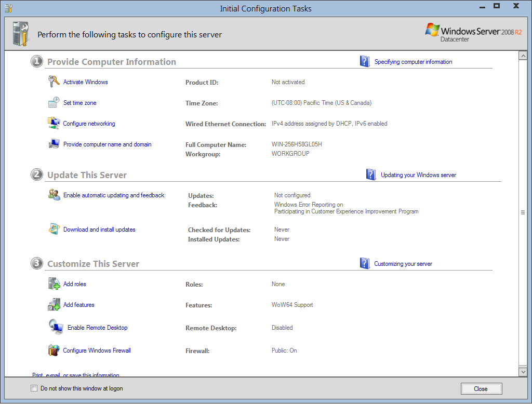Click the Enable Remote Desktop icon
Viewport: 532px width, 404px height.
click(56, 327)
